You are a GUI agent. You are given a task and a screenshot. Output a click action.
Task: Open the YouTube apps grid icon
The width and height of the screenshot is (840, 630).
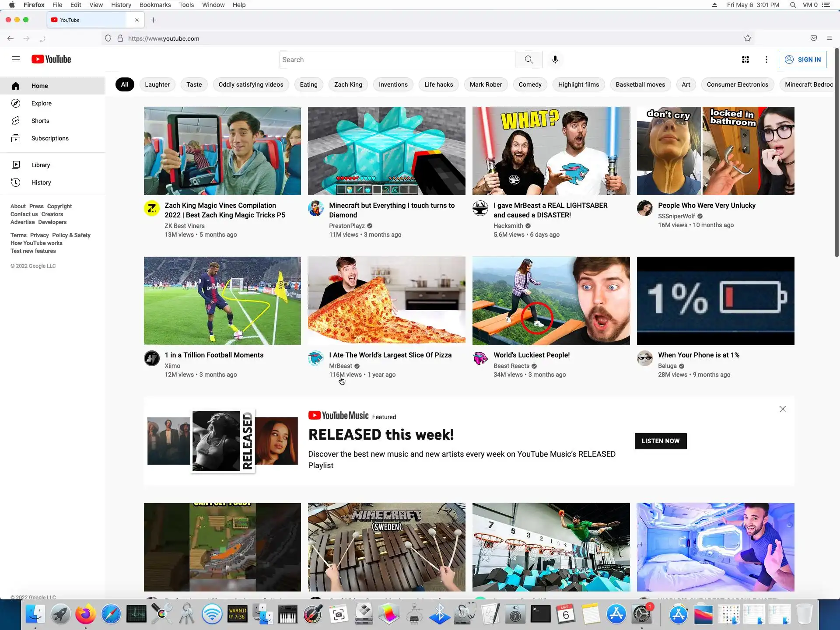(x=745, y=59)
